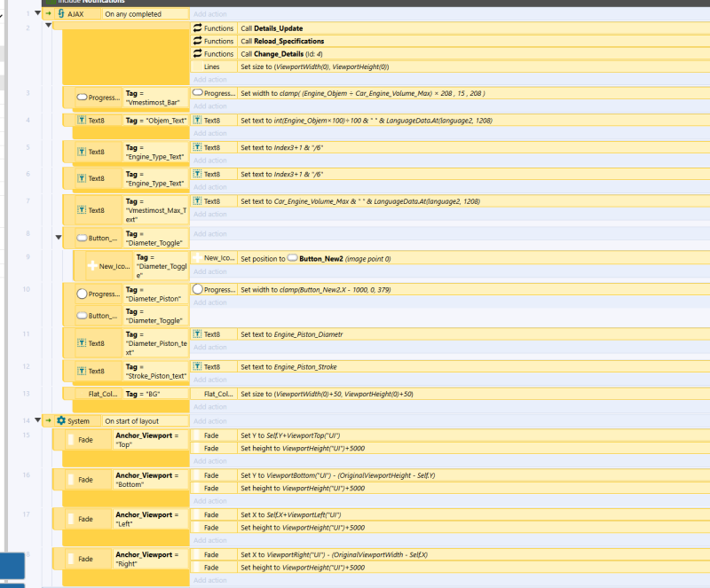Click the AJAX object icon in event 1
The height and width of the screenshot is (588, 710).
[61, 13]
